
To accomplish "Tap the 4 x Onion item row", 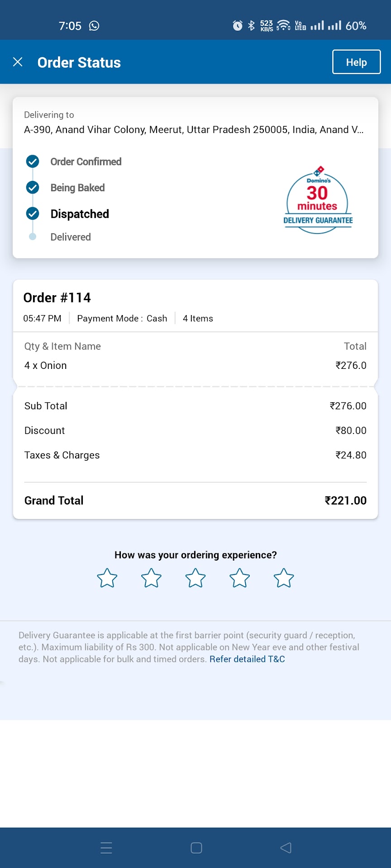I will pos(195,365).
